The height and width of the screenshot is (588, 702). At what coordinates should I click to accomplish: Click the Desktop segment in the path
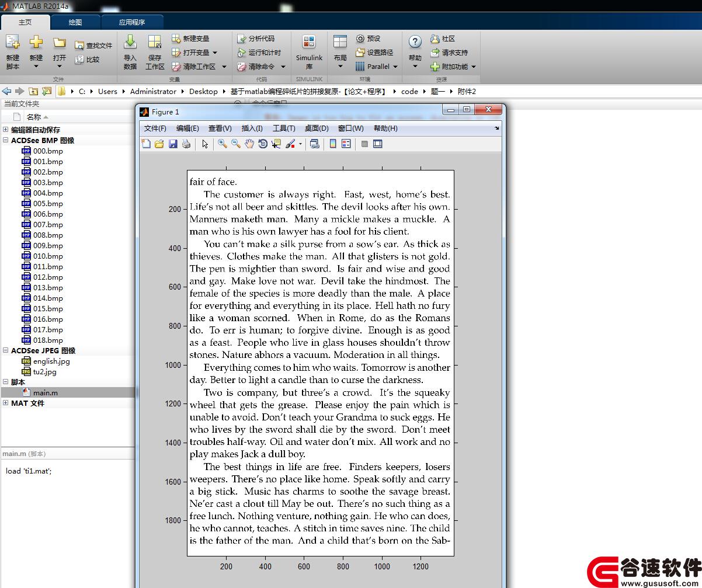pos(203,91)
